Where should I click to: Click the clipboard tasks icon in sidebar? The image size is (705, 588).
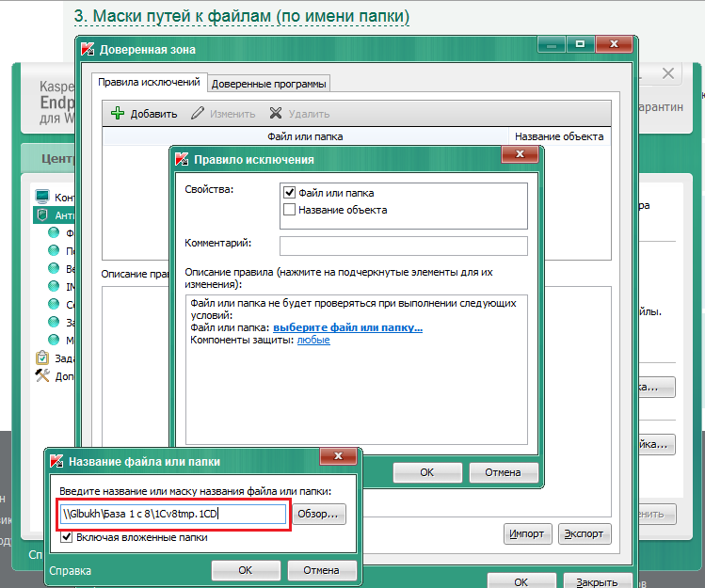pos(42,358)
